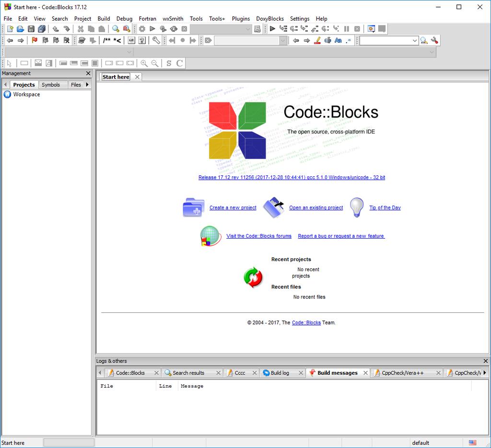Click the Save floppy disk icon
Viewport: 491px width, 448px height.
click(31, 29)
